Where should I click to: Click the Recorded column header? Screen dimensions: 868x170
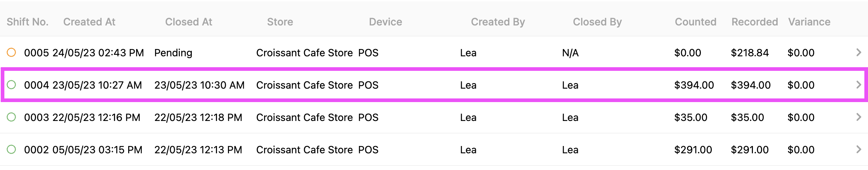(755, 22)
